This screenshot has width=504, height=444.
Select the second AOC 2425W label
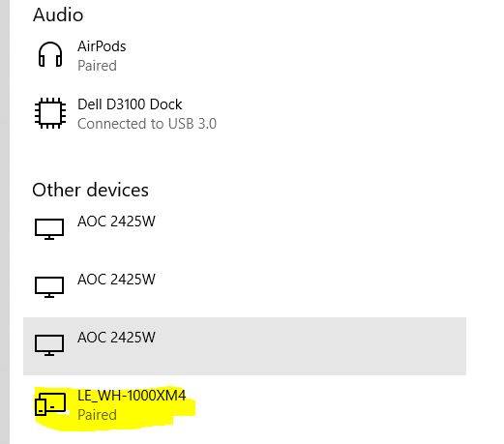coord(116,280)
